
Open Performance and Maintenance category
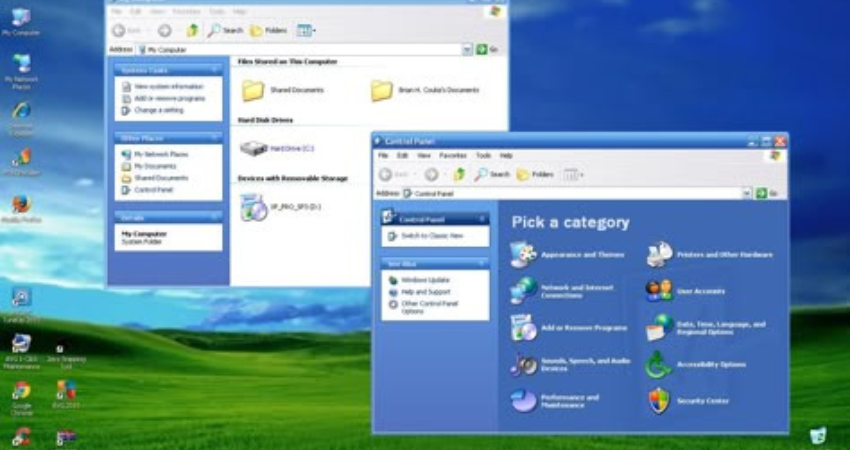tap(555, 401)
